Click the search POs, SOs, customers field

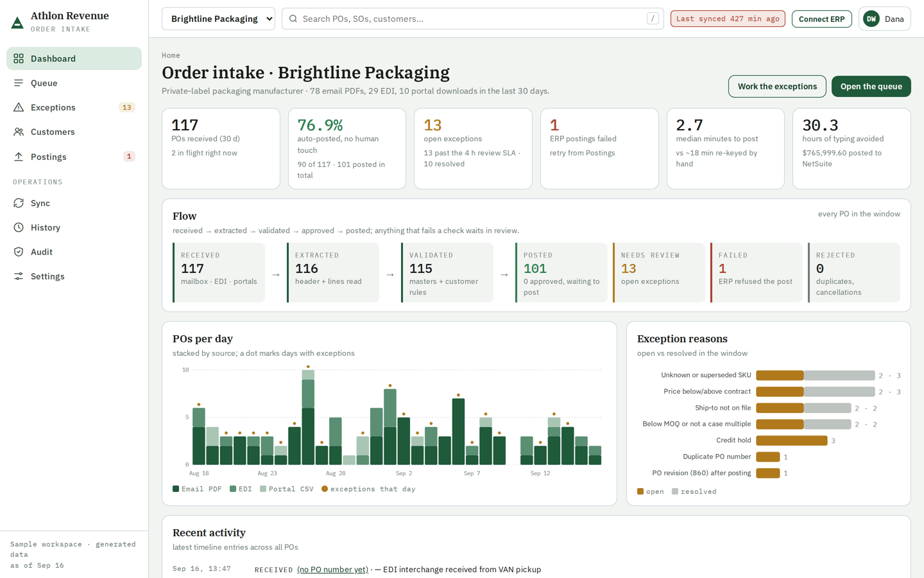tap(473, 19)
